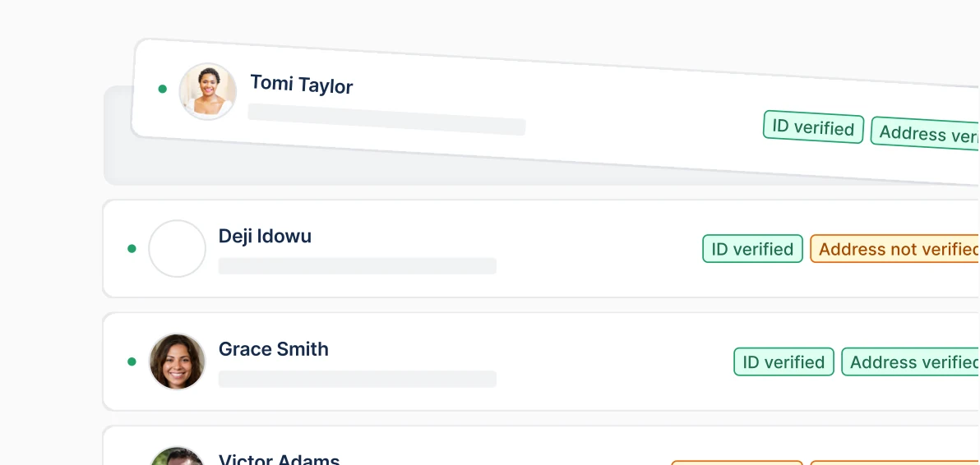The image size is (980, 465).
Task: Open the Grace Smith name link
Action: 273,349
